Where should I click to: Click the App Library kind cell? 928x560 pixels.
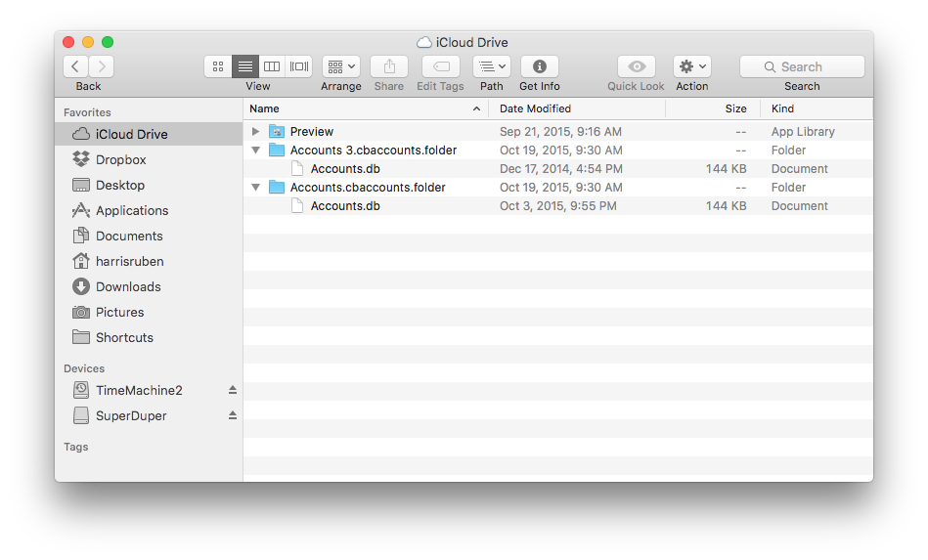pyautogui.click(x=803, y=131)
